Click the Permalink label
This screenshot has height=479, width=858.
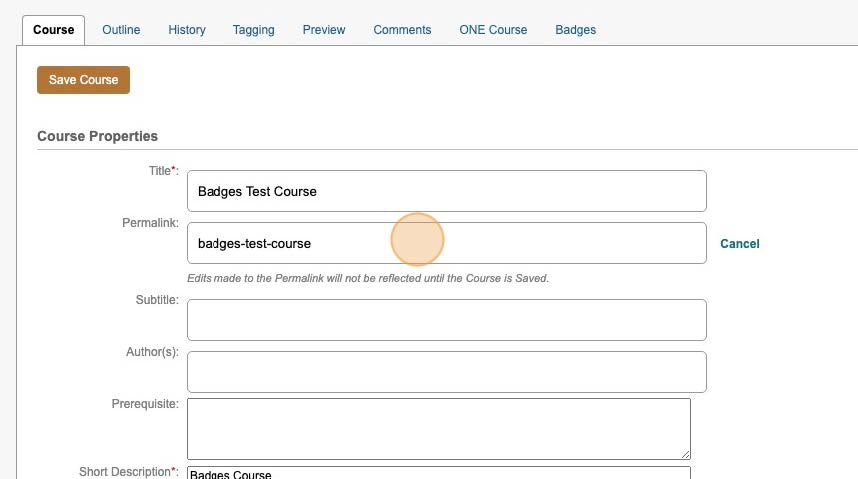[150, 223]
